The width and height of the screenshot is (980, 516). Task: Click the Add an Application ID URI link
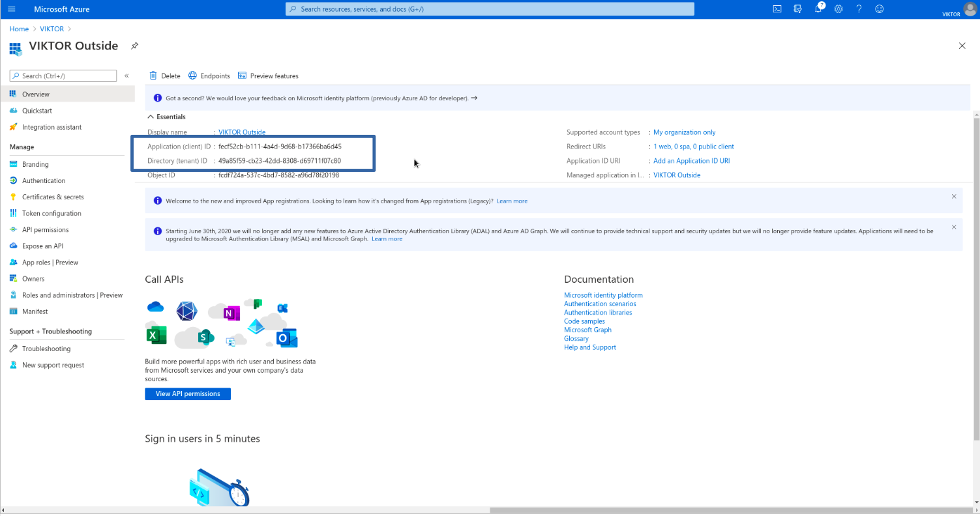691,161
